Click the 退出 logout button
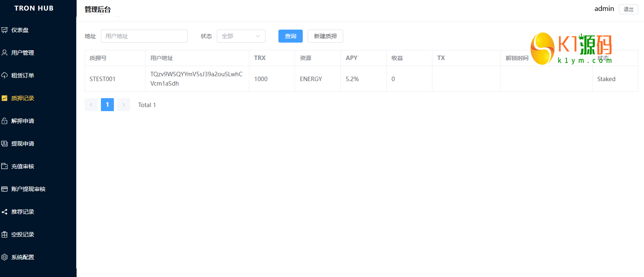Screen dimensions: 644x277 (629, 9)
